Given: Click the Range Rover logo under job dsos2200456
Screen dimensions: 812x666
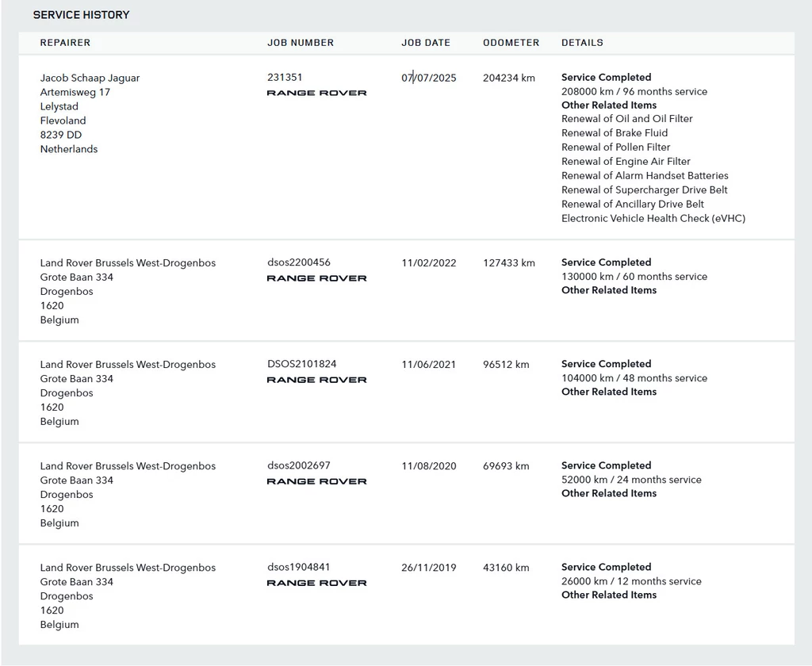Looking at the screenshot, I should coord(316,278).
